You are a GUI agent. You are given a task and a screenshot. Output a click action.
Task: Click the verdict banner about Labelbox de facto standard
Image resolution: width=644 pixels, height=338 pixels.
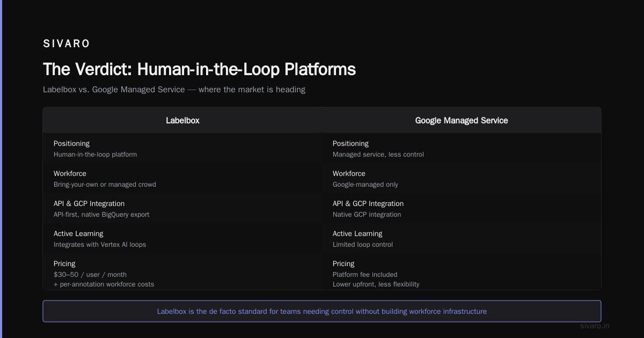322,311
